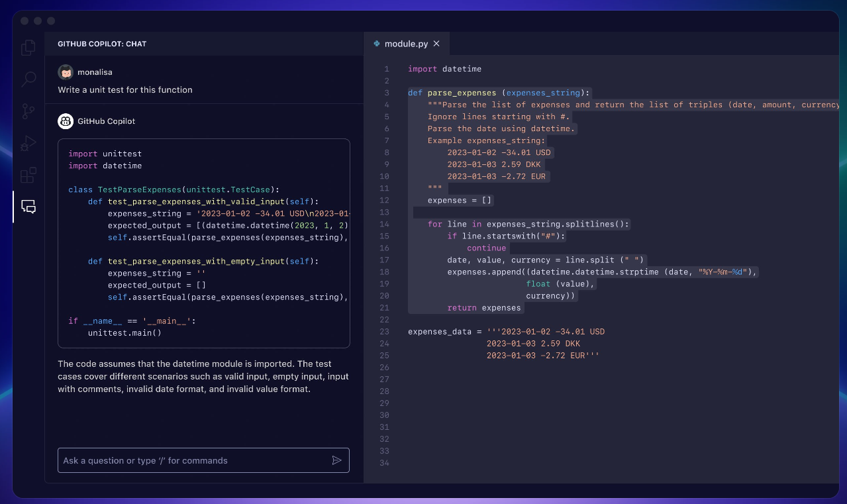Screen dimensions: 847x504
Task: Click 'Parse the date using datetime.' line
Action: 501,128
